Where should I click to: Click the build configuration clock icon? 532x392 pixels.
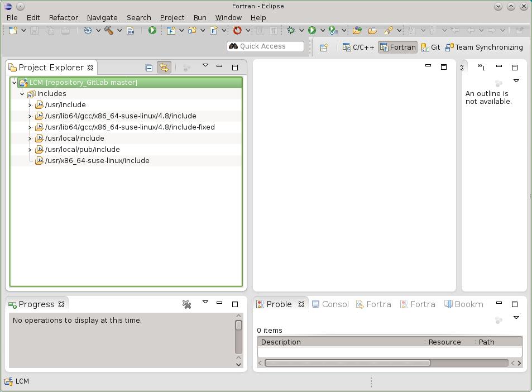(x=88, y=31)
